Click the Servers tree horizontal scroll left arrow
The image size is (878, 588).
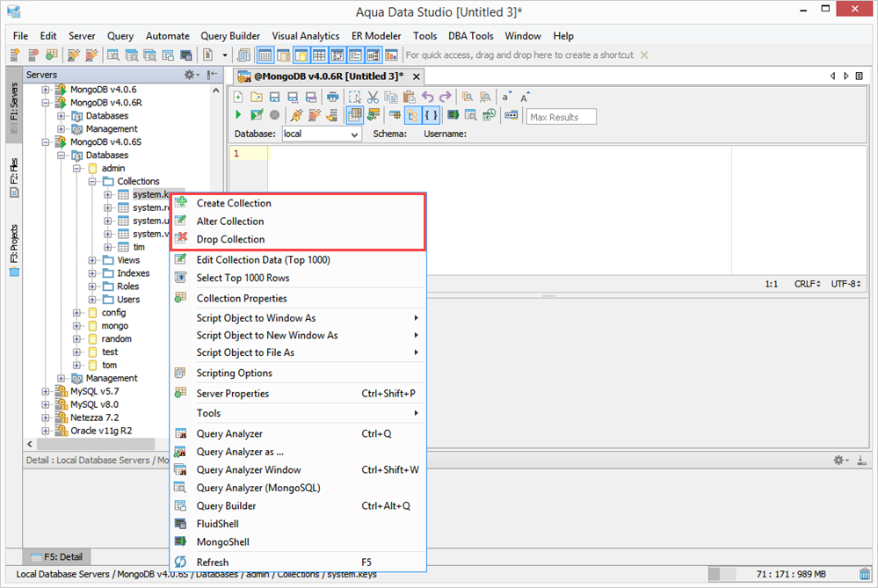(x=30, y=444)
